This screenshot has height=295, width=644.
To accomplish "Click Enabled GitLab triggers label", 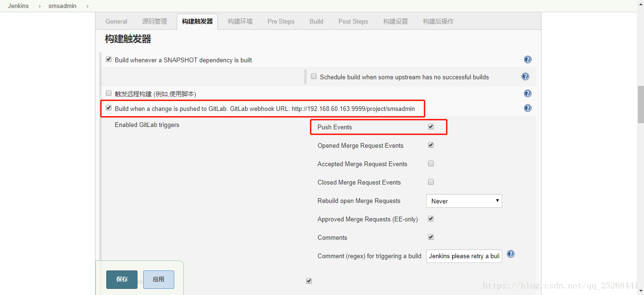I will (147, 125).
